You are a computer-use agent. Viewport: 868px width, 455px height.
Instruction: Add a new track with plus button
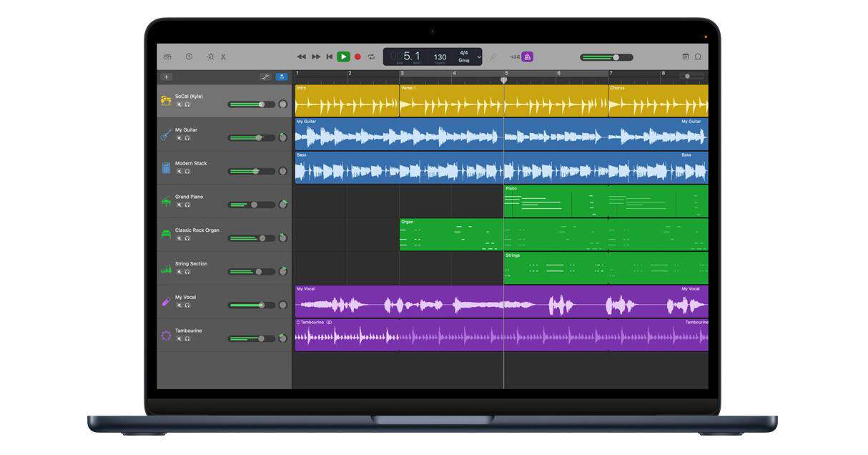coord(167,77)
